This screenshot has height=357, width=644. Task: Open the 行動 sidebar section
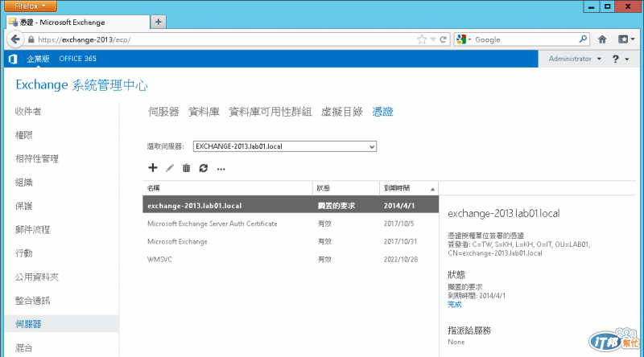point(24,253)
